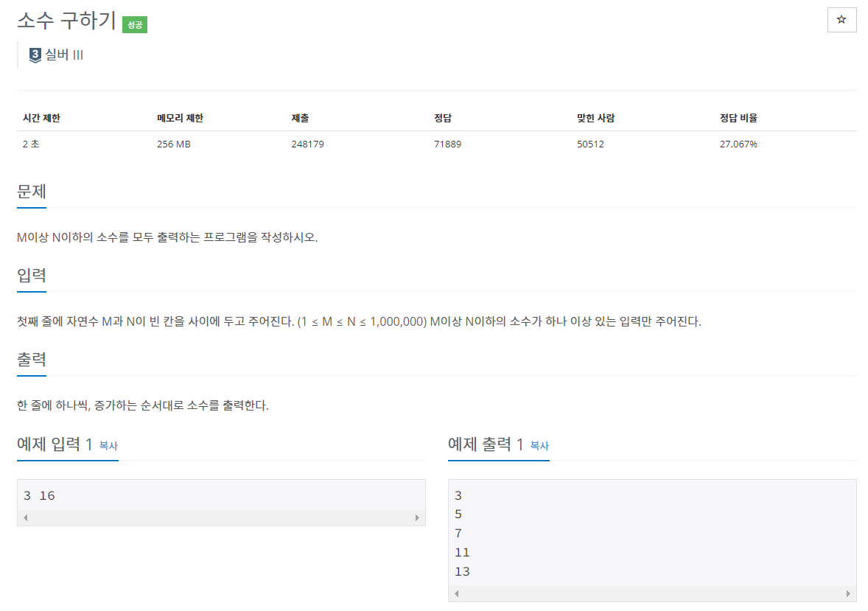Click the solver count 50512
The image size is (868, 611).
tap(591, 144)
